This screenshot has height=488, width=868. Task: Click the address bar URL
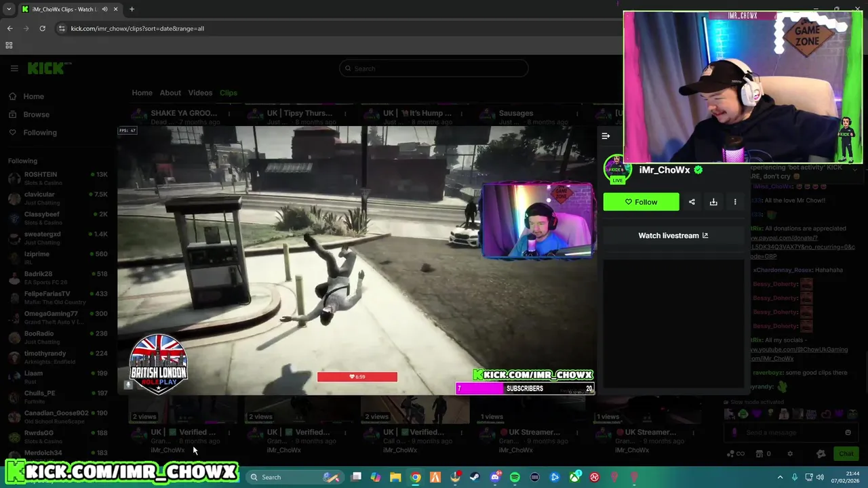[x=137, y=28]
